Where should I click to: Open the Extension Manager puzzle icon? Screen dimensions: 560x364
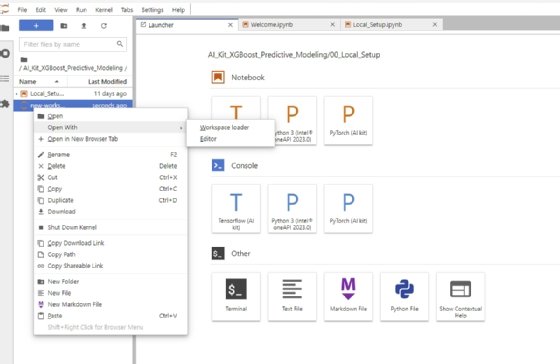point(5,104)
